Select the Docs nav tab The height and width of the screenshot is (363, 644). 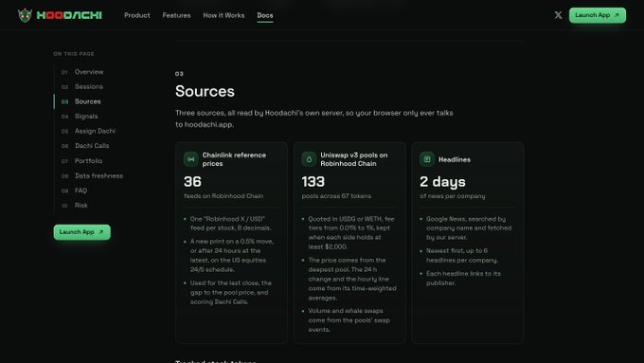click(x=265, y=15)
